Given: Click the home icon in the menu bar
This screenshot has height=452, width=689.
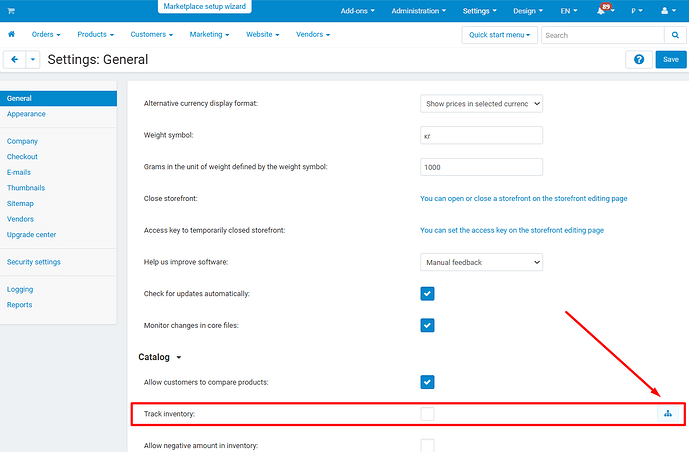Looking at the screenshot, I should 12,34.
